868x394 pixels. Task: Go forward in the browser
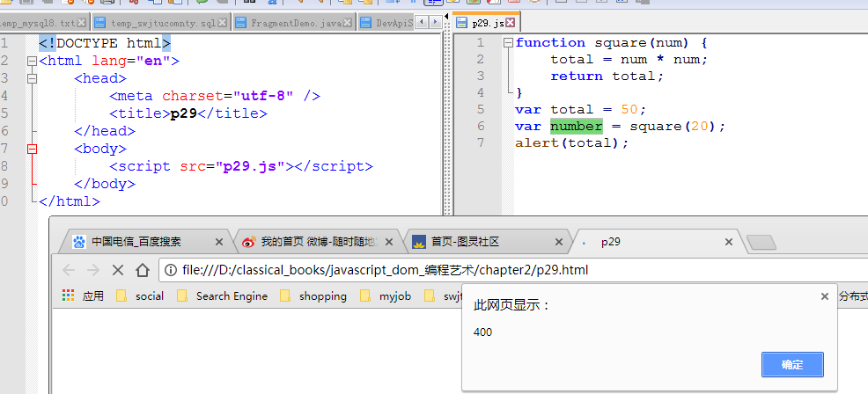coord(93,270)
